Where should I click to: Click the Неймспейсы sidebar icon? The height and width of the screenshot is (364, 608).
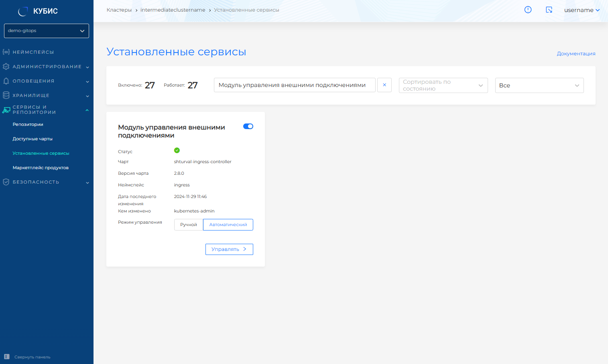(6, 52)
